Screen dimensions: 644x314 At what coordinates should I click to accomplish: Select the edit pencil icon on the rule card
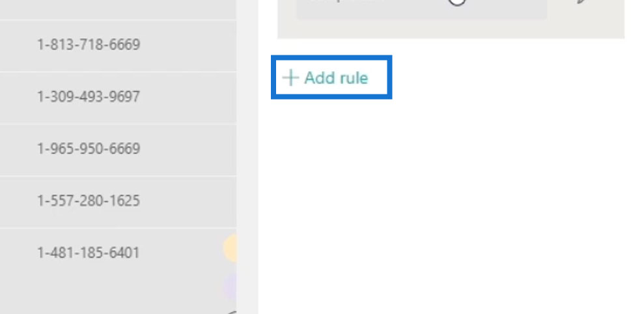(582, 2)
